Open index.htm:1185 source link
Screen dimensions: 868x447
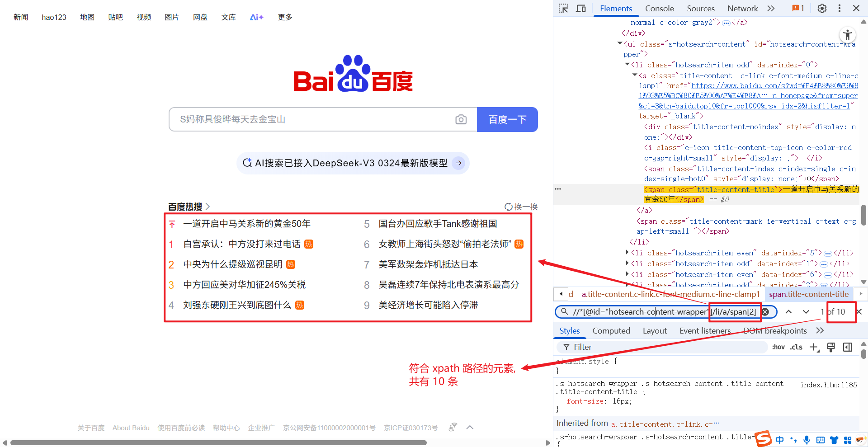click(828, 385)
